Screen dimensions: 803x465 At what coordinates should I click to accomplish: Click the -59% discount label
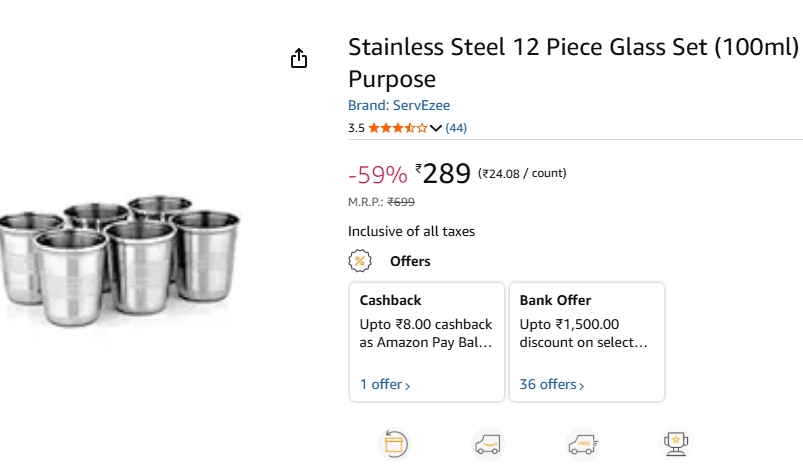pyautogui.click(x=377, y=175)
